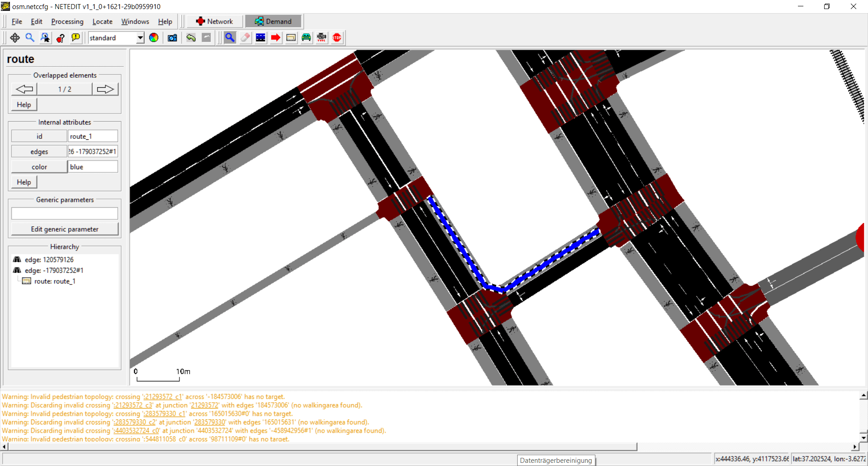Open the Locate menu
Image resolution: width=868 pixels, height=466 pixels.
(102, 22)
